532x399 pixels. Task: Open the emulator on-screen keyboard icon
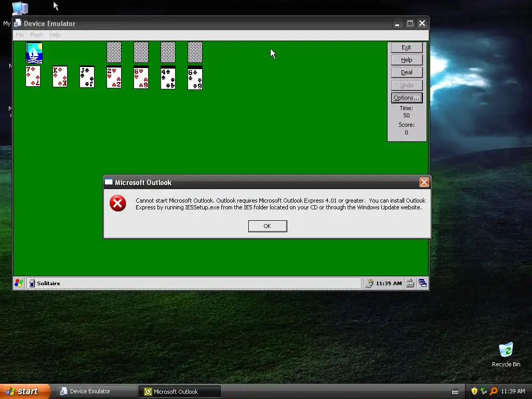[x=410, y=283]
